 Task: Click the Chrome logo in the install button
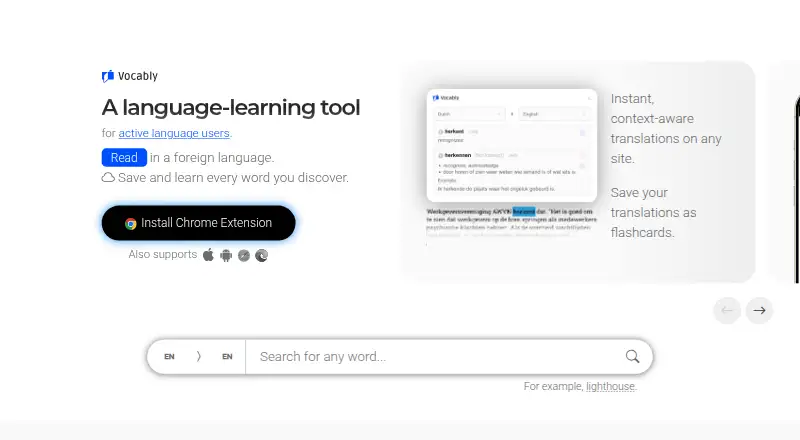click(x=131, y=224)
